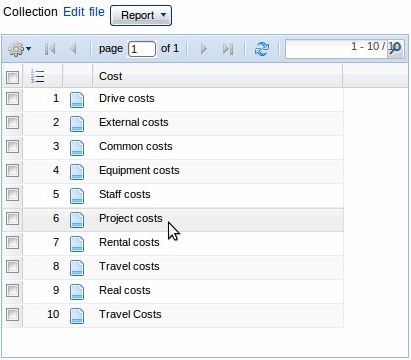Click the numbered list column header icon

[x=37, y=76]
